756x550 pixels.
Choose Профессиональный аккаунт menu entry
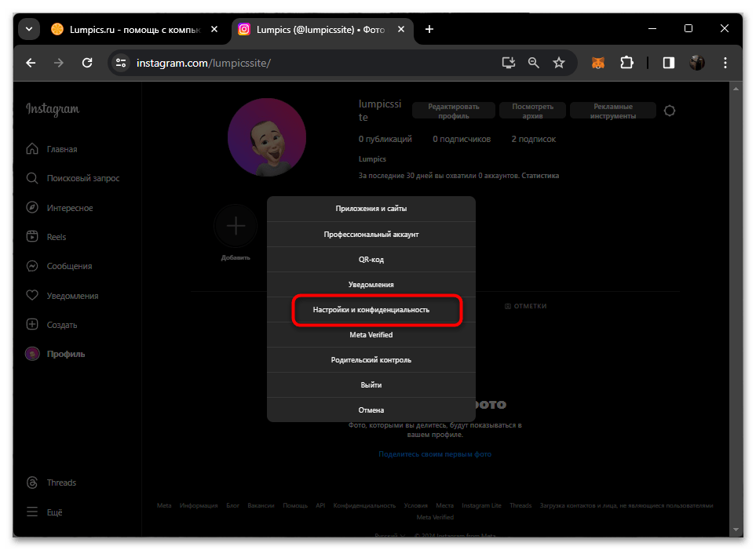click(x=371, y=235)
